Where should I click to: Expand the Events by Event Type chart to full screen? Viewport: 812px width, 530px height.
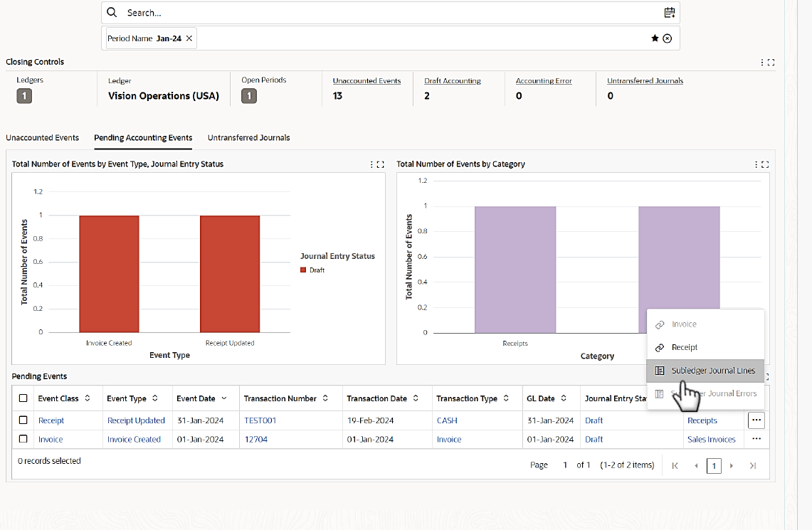381,164
